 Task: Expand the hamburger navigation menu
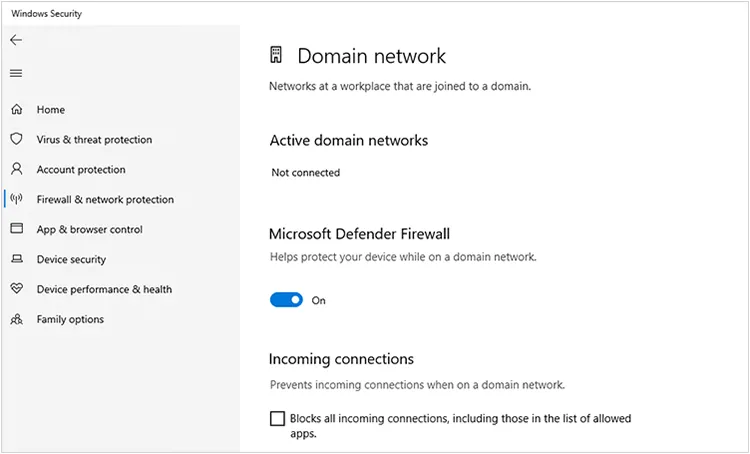pyautogui.click(x=16, y=73)
